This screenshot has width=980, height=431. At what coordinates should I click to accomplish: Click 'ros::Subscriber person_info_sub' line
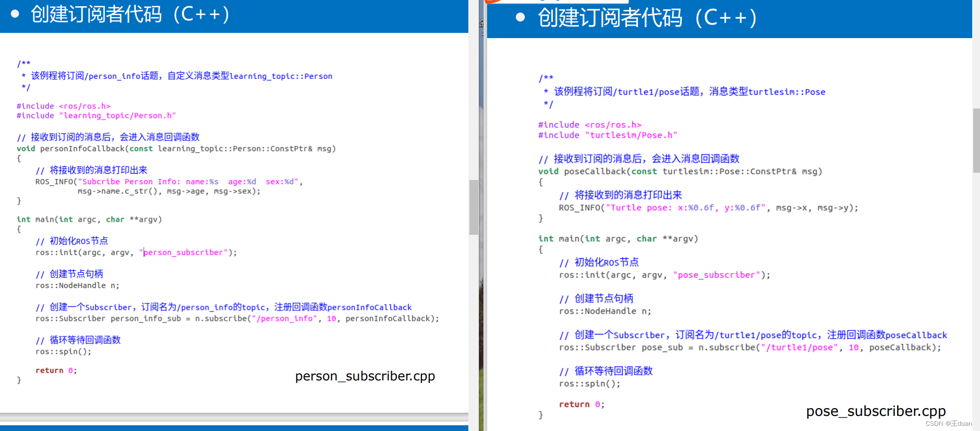tap(237, 318)
